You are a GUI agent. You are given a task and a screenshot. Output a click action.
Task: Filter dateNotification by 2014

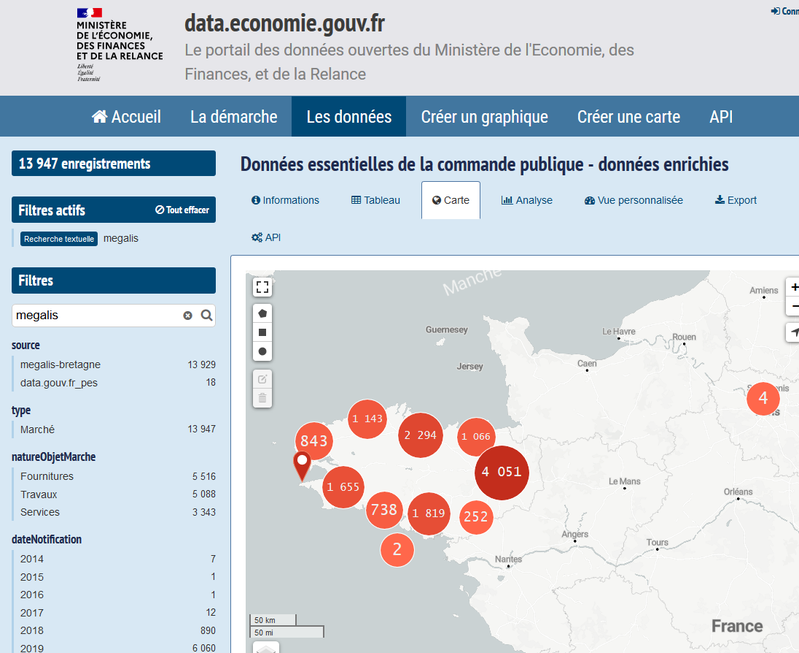pos(118,559)
